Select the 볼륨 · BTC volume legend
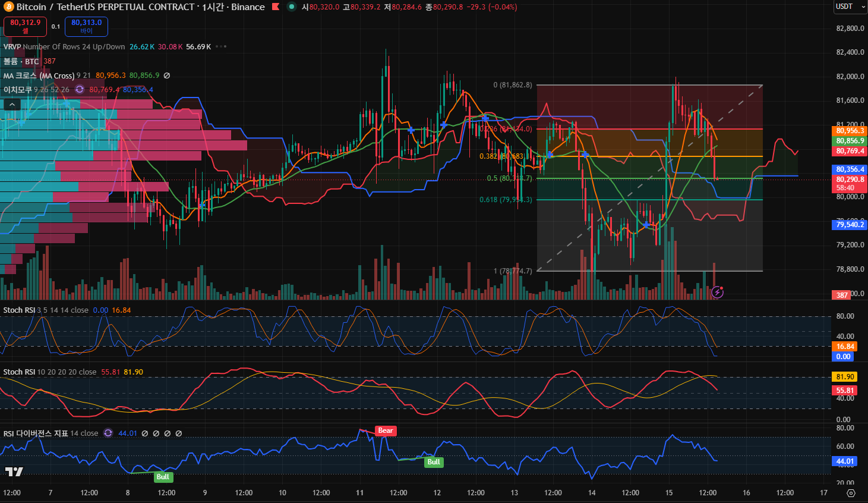868x503 pixels. point(21,61)
